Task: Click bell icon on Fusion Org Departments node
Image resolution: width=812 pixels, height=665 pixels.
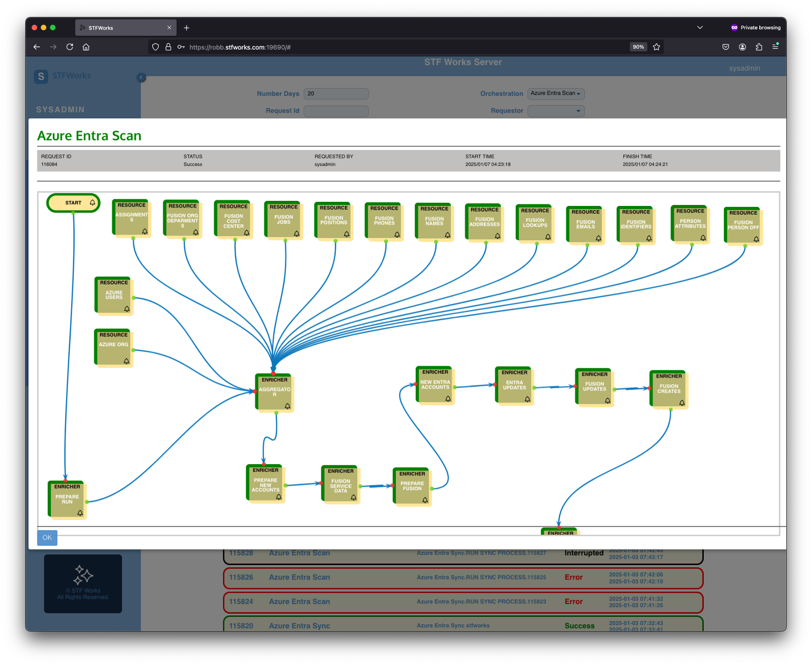Action: pyautogui.click(x=196, y=233)
